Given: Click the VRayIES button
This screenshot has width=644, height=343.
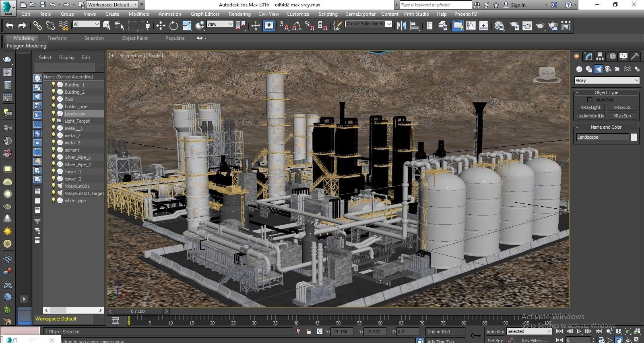Looking at the screenshot, I should coord(622,107).
